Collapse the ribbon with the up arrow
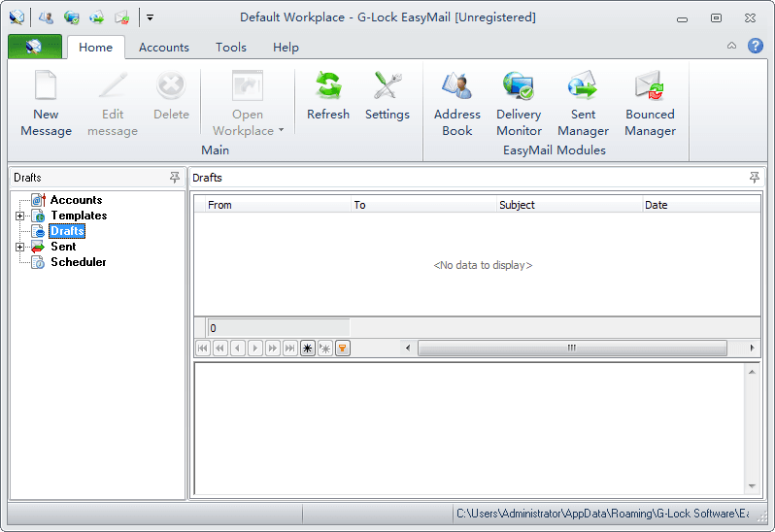 click(731, 46)
